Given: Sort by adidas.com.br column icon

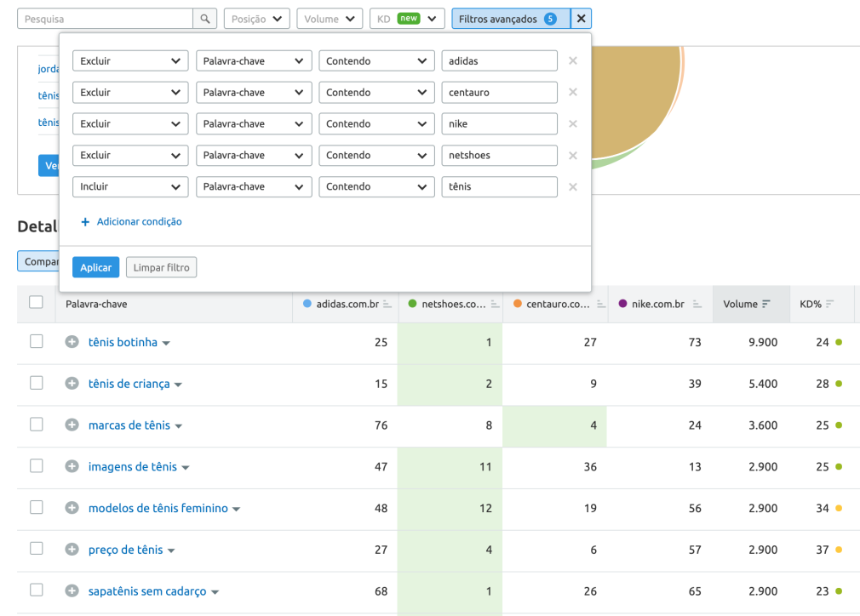Looking at the screenshot, I should tap(387, 304).
